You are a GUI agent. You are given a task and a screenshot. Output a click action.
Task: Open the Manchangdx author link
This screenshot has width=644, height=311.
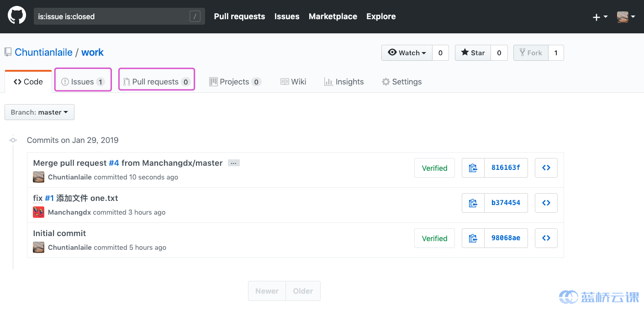coord(69,212)
